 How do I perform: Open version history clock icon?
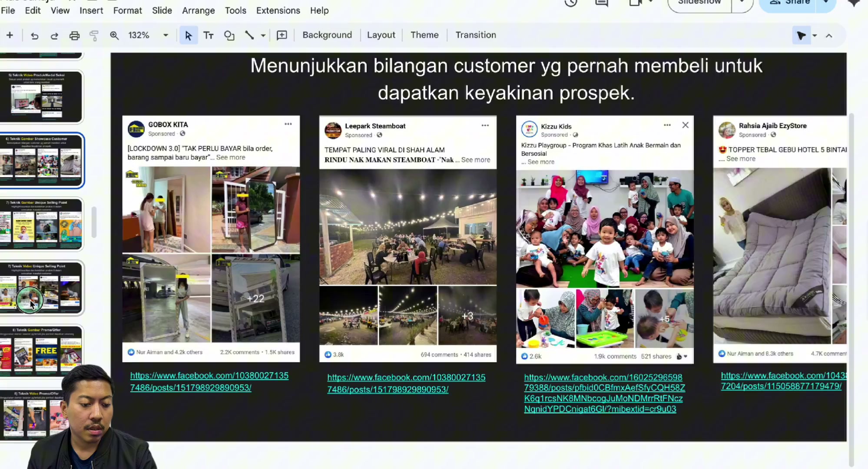click(571, 3)
